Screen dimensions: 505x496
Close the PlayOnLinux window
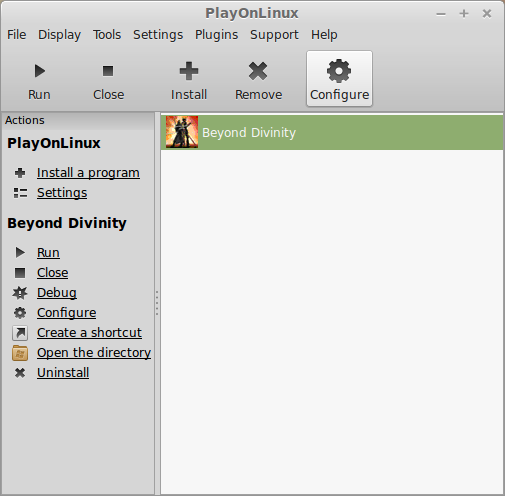(487, 14)
